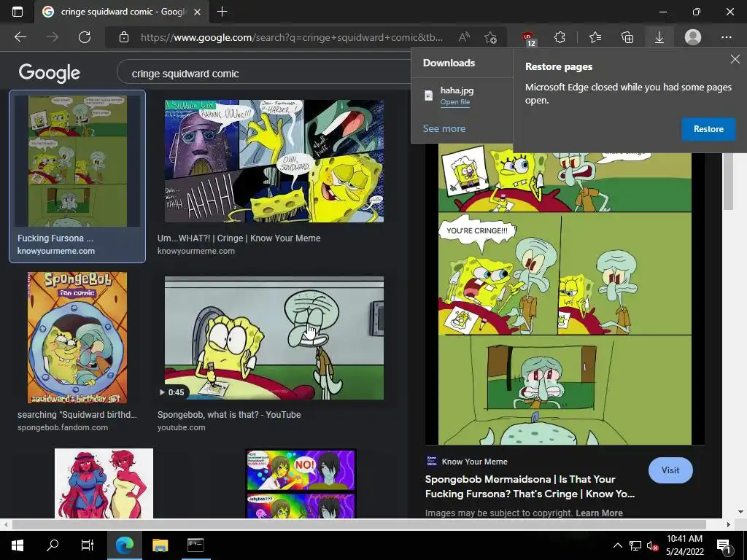Add page to favorites star icon
This screenshot has height=560, width=747.
tap(490, 37)
